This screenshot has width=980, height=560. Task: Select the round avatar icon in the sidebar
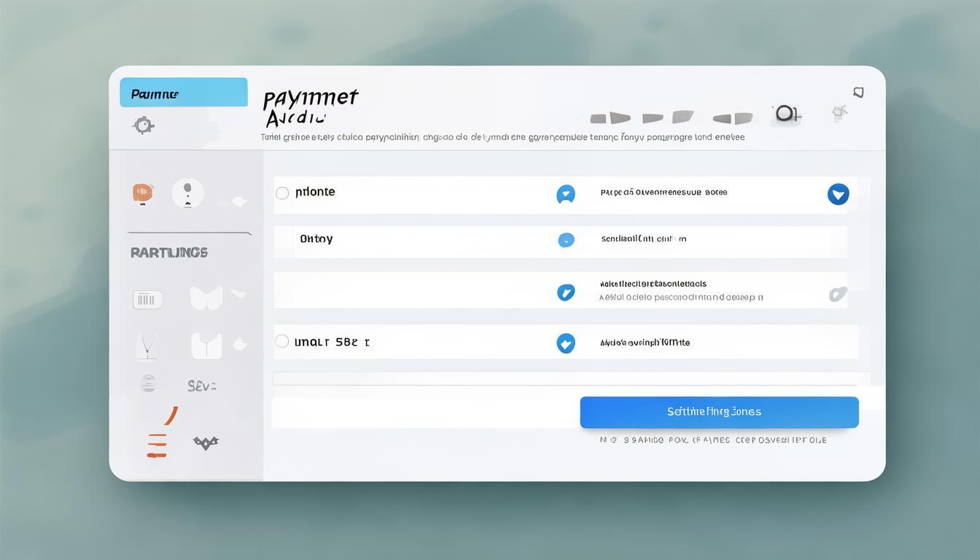click(187, 193)
